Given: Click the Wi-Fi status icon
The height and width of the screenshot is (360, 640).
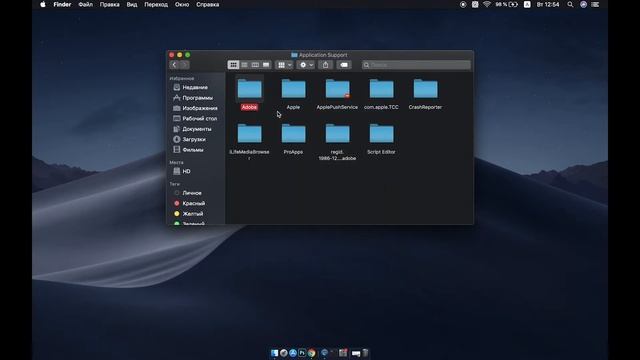Looking at the screenshot, I should [x=487, y=4].
